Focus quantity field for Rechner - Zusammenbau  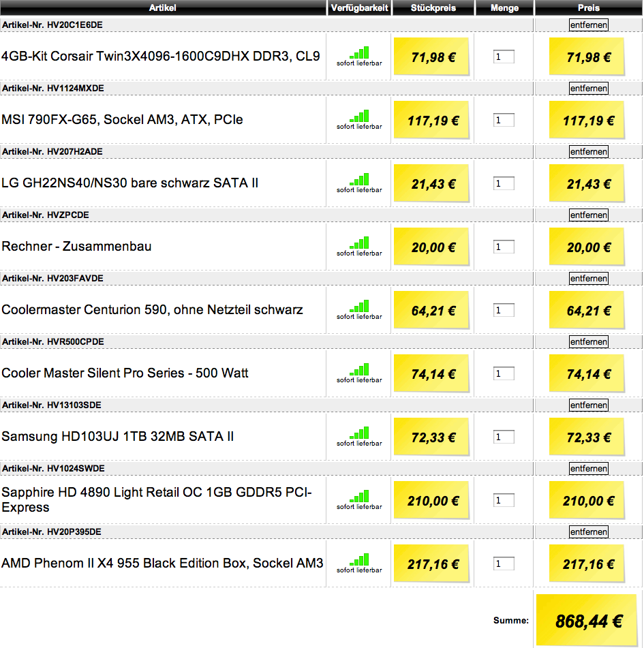[x=504, y=247]
